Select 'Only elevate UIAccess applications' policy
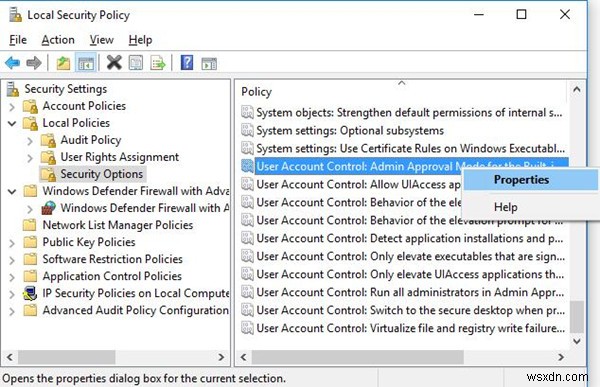This screenshot has width=600, height=387. pos(410,274)
